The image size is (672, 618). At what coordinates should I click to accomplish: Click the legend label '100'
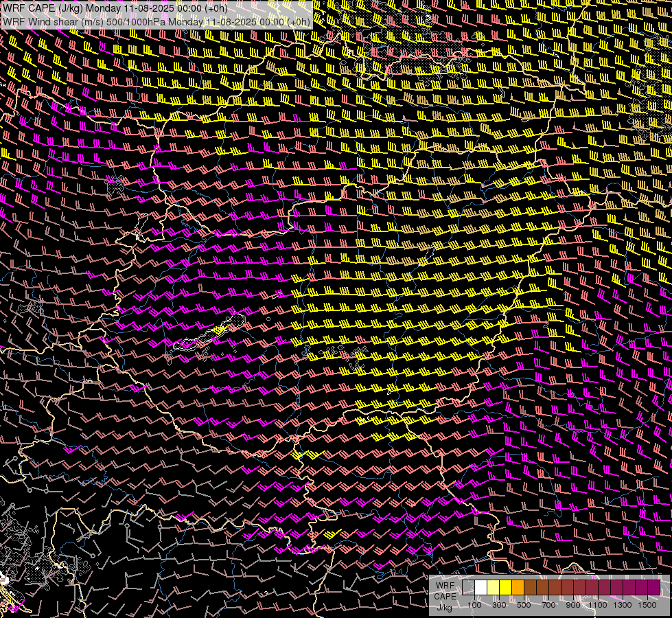474,605
